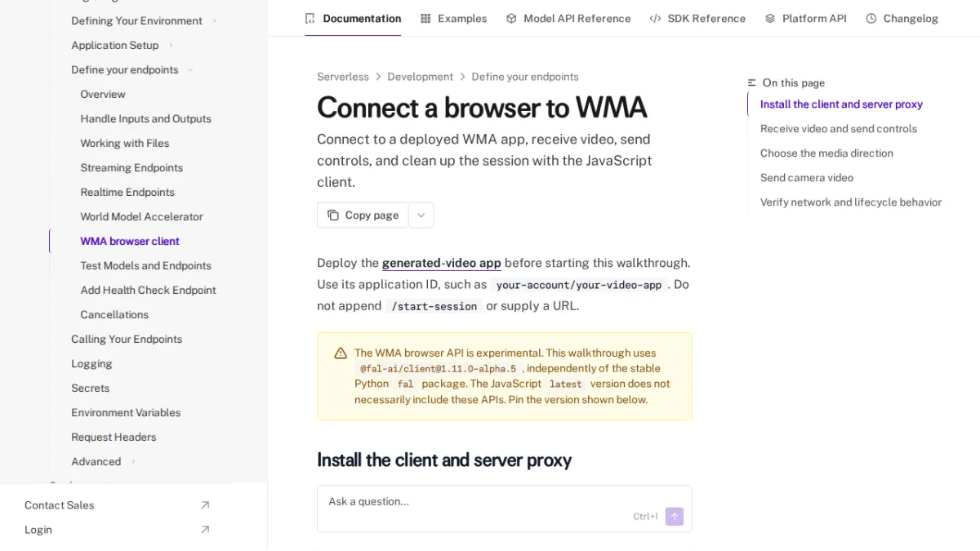This screenshot has width=980, height=551.
Task: Open the SDK Reference tab
Action: (x=697, y=18)
